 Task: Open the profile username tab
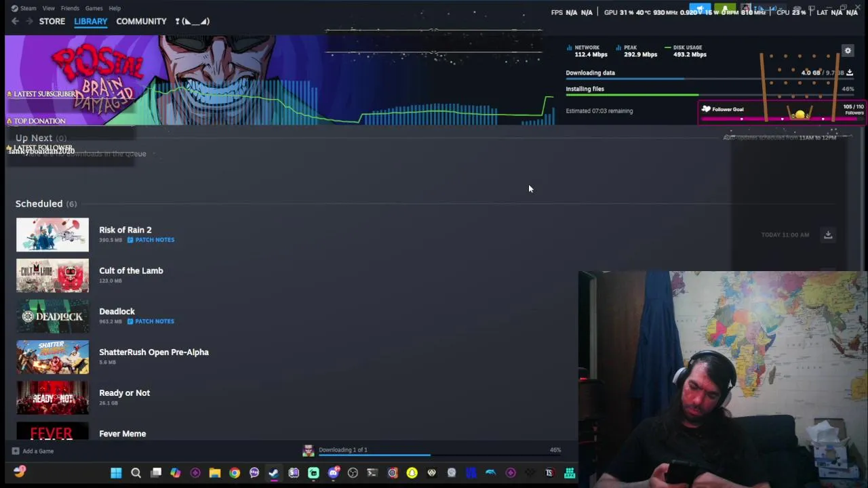[x=193, y=22]
